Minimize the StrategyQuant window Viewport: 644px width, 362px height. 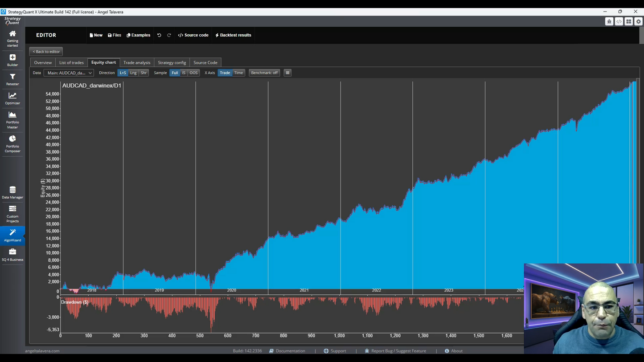[605, 12]
